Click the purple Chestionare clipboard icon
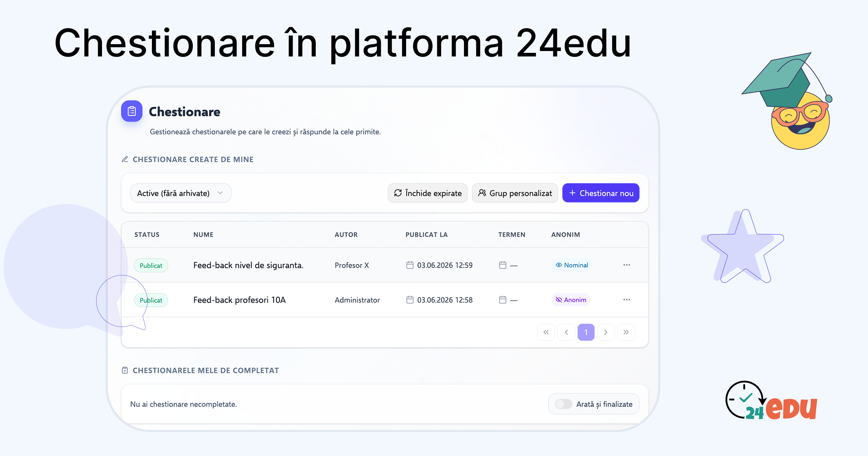The width and height of the screenshot is (868, 456). pyautogui.click(x=132, y=111)
